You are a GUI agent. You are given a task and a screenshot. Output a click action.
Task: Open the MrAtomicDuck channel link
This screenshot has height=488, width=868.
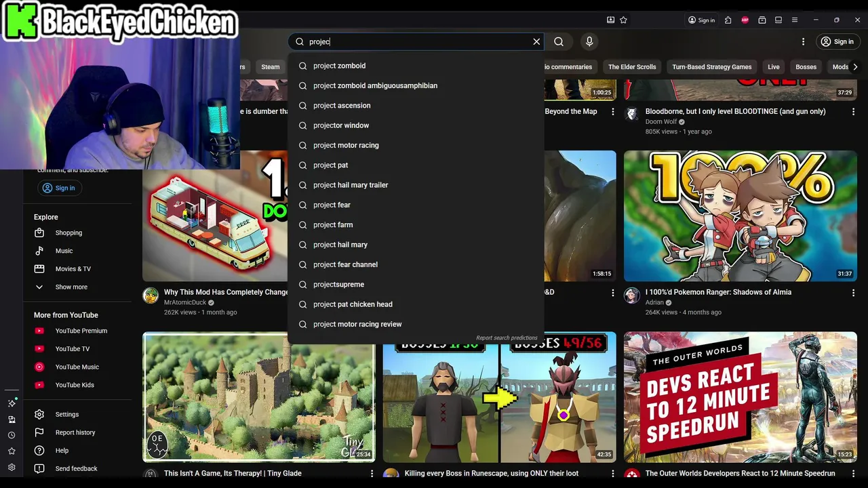pyautogui.click(x=184, y=302)
